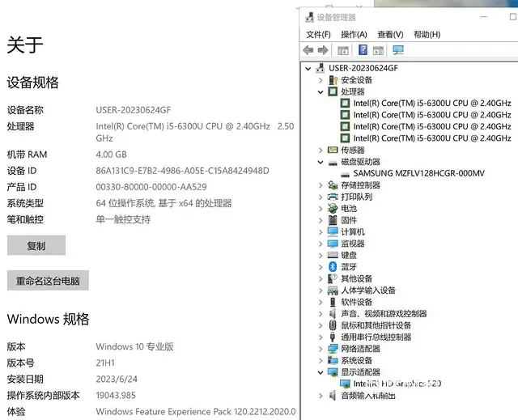Click the 复制 button under device specifications
This screenshot has height=420, width=518.
pyautogui.click(x=36, y=245)
